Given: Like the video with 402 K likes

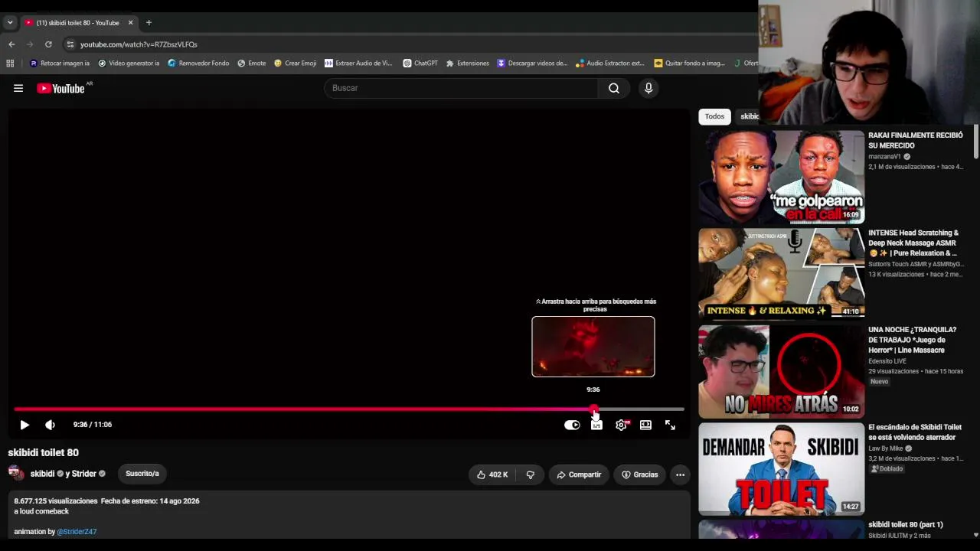Looking at the screenshot, I should (x=492, y=474).
